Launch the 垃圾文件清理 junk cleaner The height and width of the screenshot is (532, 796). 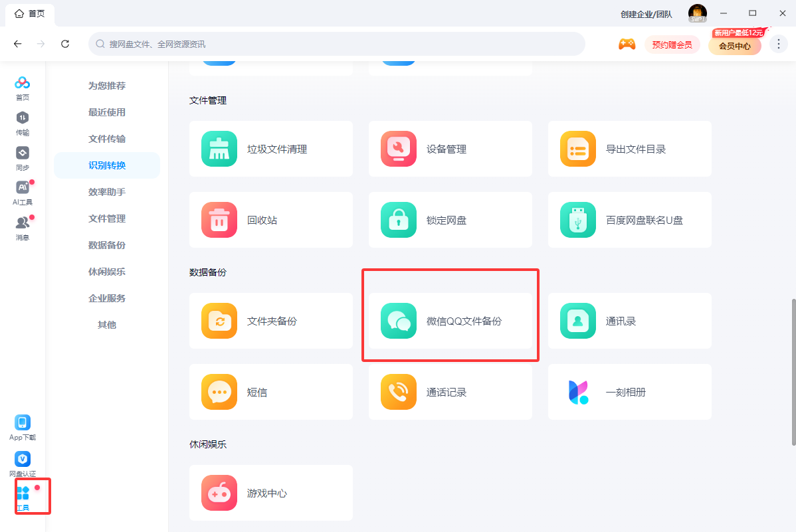tap(270, 148)
